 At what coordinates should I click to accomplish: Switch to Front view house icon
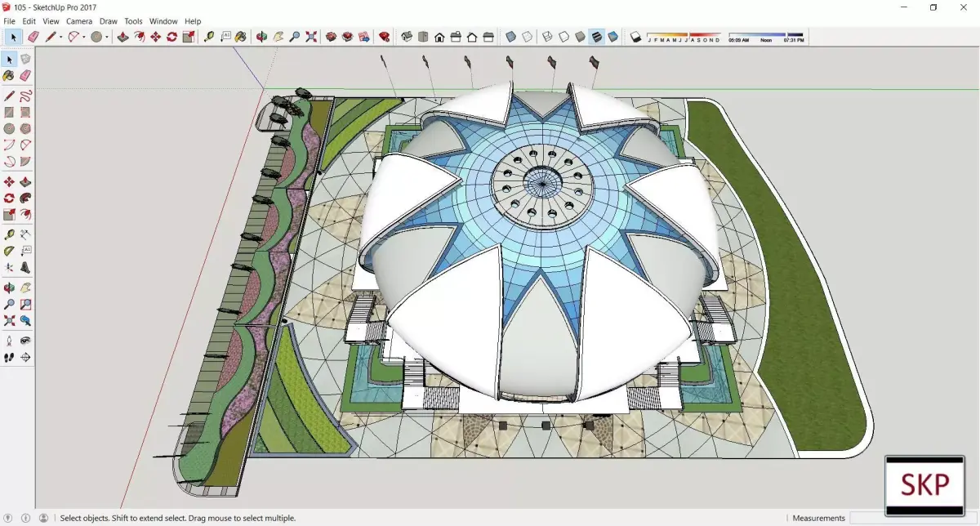click(439, 37)
